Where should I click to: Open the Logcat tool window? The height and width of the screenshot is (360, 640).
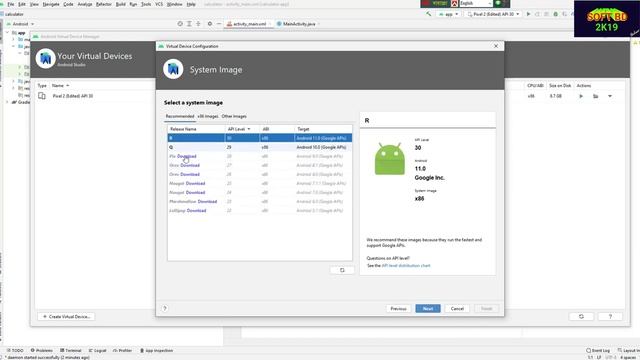pos(98,351)
